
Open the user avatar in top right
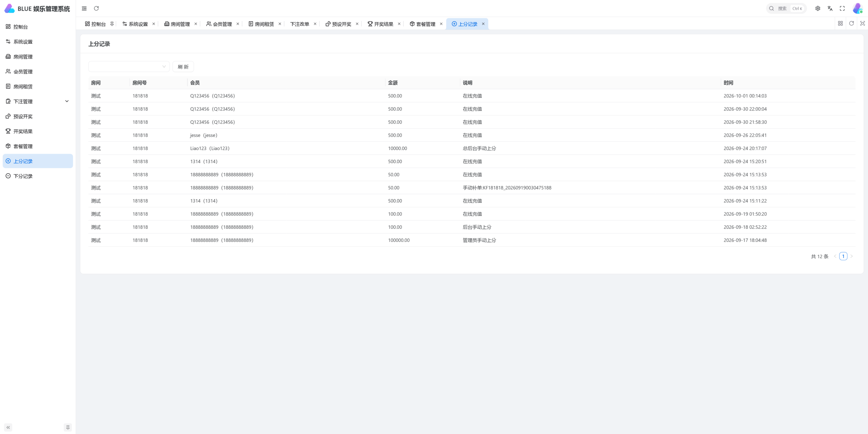point(858,8)
